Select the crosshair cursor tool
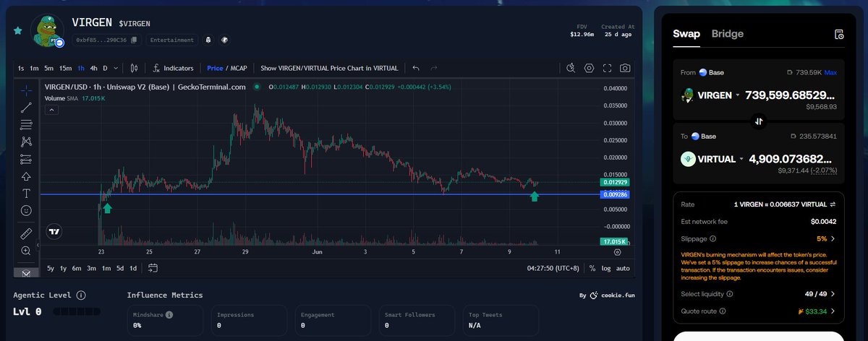Screen dimensions: 868x341 pyautogui.click(x=26, y=91)
